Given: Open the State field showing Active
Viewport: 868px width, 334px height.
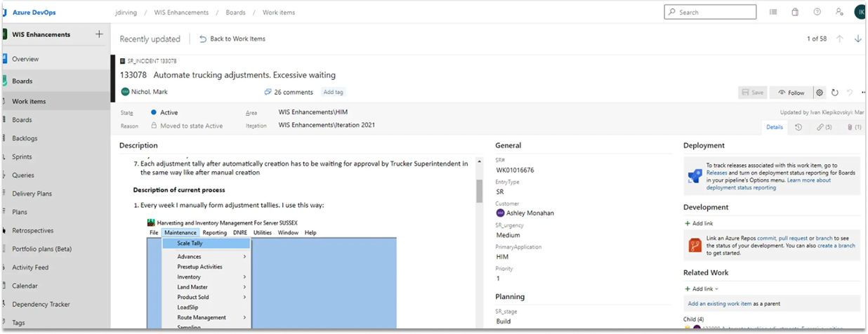Looking at the screenshot, I should [x=169, y=112].
